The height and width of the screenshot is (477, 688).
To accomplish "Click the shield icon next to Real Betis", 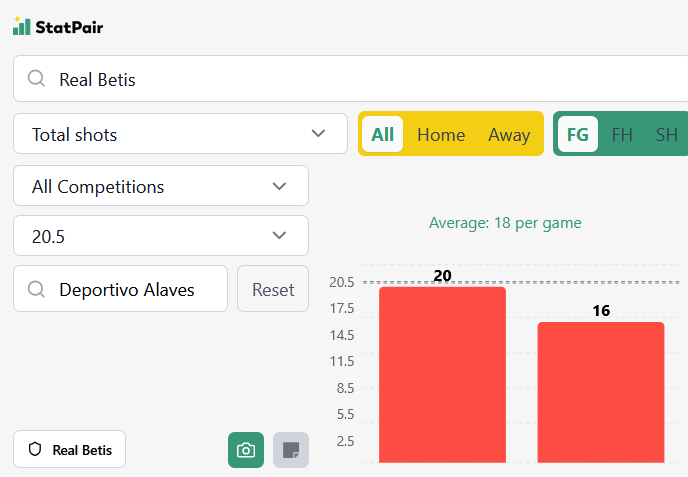I will [x=35, y=449].
